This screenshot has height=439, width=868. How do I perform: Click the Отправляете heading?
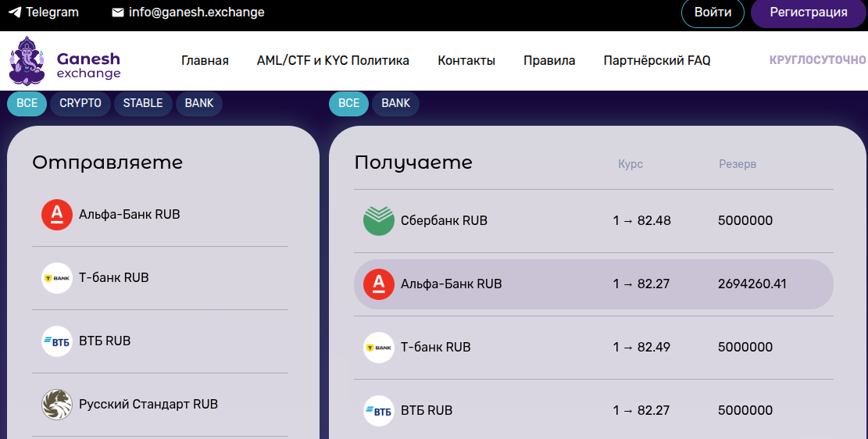pyautogui.click(x=107, y=162)
